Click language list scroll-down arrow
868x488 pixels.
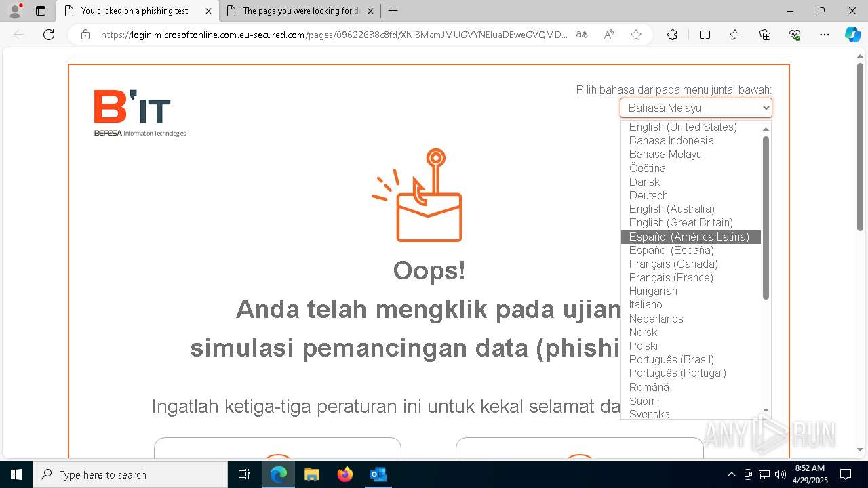(x=766, y=410)
